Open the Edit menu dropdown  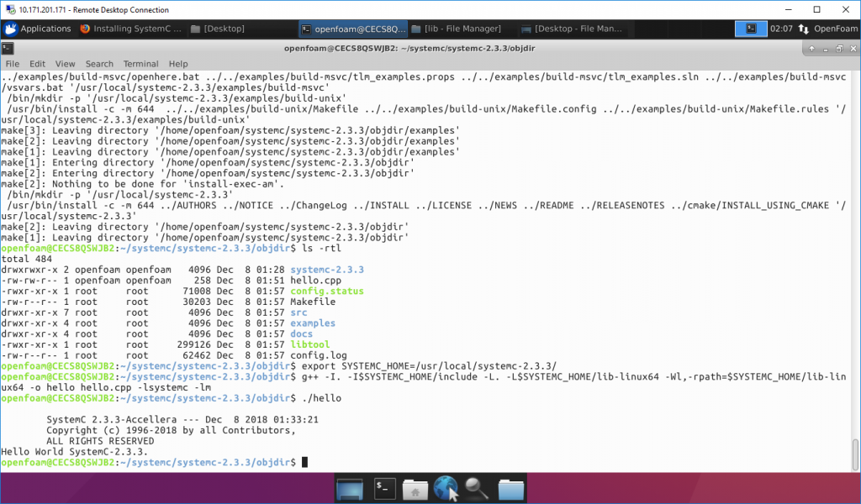click(x=37, y=63)
